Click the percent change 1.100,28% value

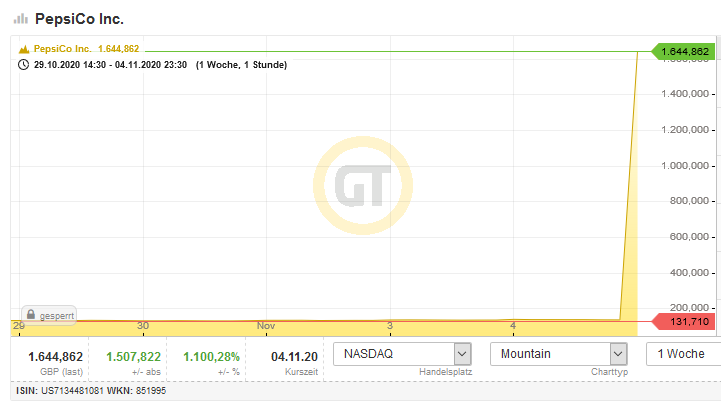tap(212, 357)
